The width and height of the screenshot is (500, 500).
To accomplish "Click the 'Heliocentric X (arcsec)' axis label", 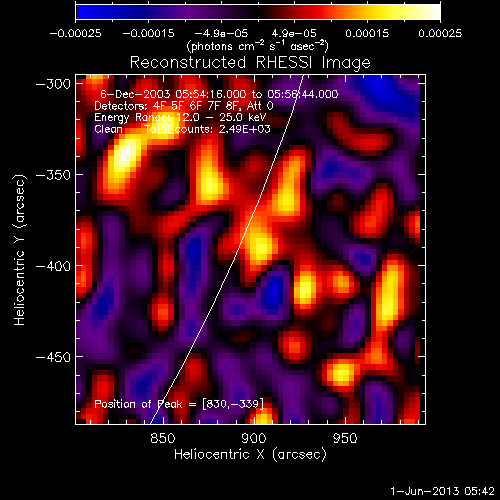I will pyautogui.click(x=250, y=454).
